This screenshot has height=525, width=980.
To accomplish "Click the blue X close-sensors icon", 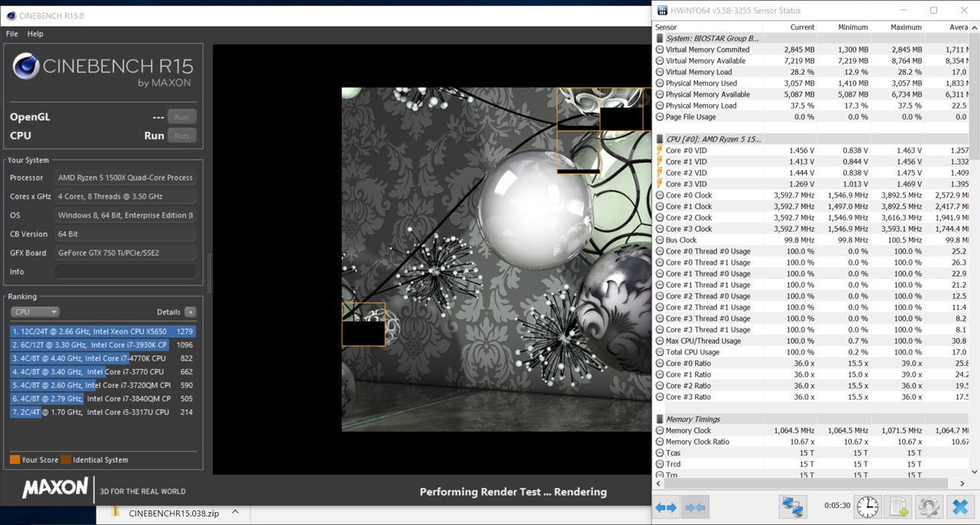I will (959, 507).
